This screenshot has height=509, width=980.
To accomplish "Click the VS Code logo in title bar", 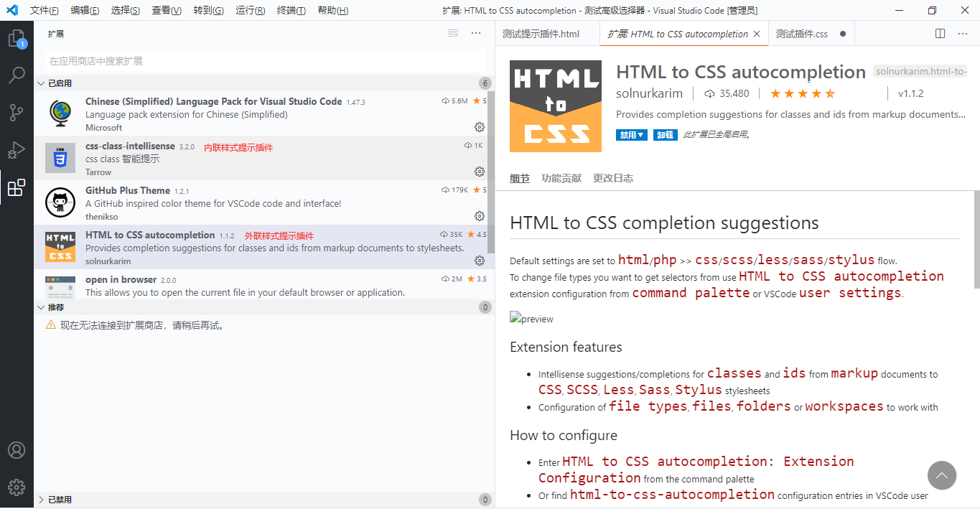I will click(12, 10).
